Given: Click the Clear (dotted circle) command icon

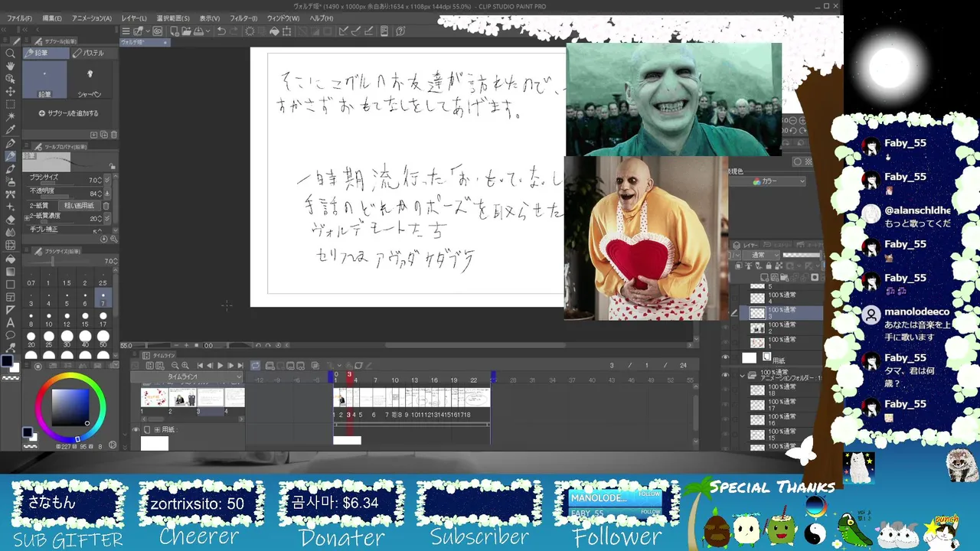Looking at the screenshot, I should click(x=250, y=31).
